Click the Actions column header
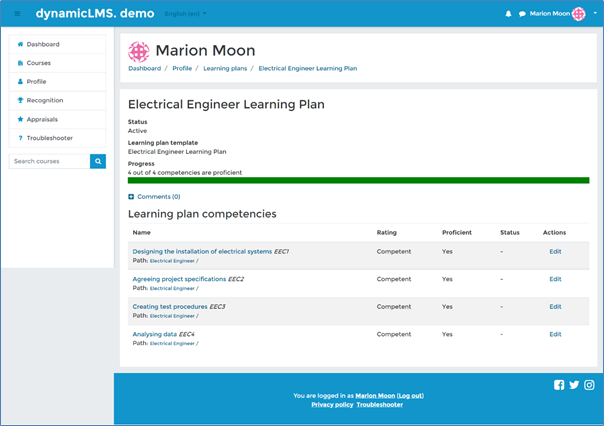604x426 pixels. click(x=554, y=233)
